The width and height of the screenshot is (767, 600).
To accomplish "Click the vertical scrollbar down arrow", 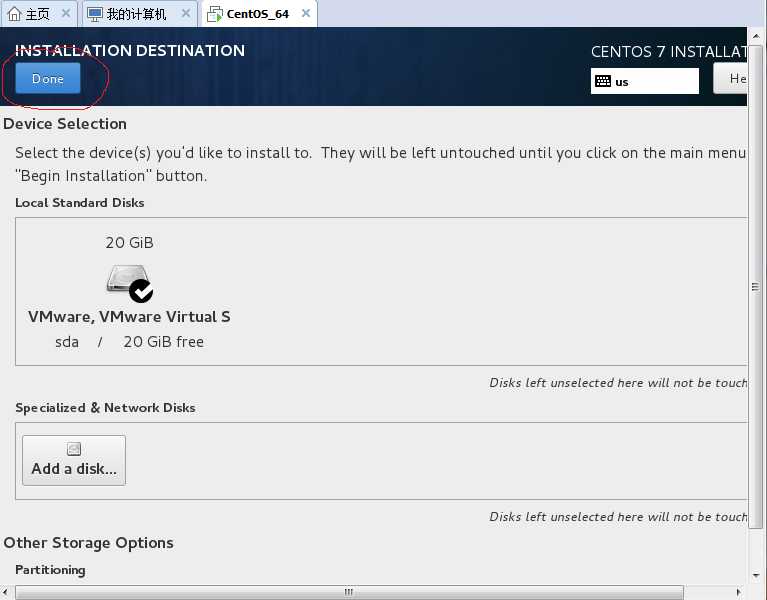I will [x=756, y=576].
